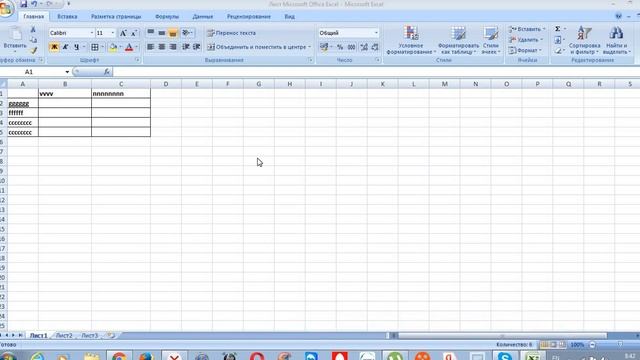640x360 pixels.
Task: Click the Skype icon in the taskbar
Action: coord(504,356)
